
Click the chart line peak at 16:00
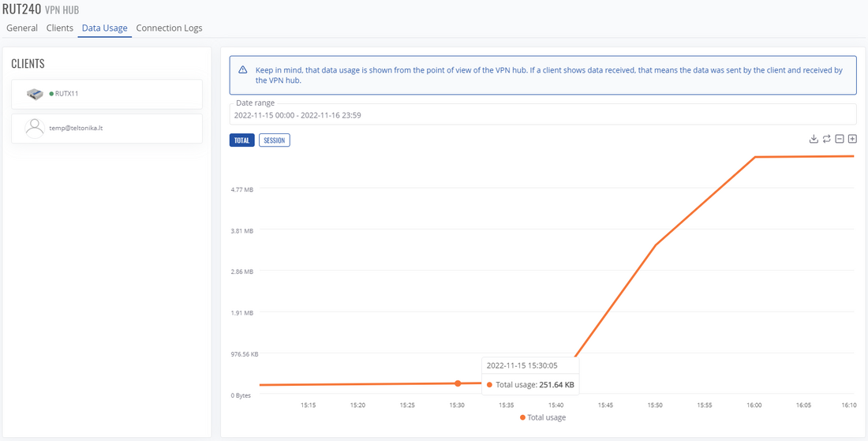[x=755, y=157]
